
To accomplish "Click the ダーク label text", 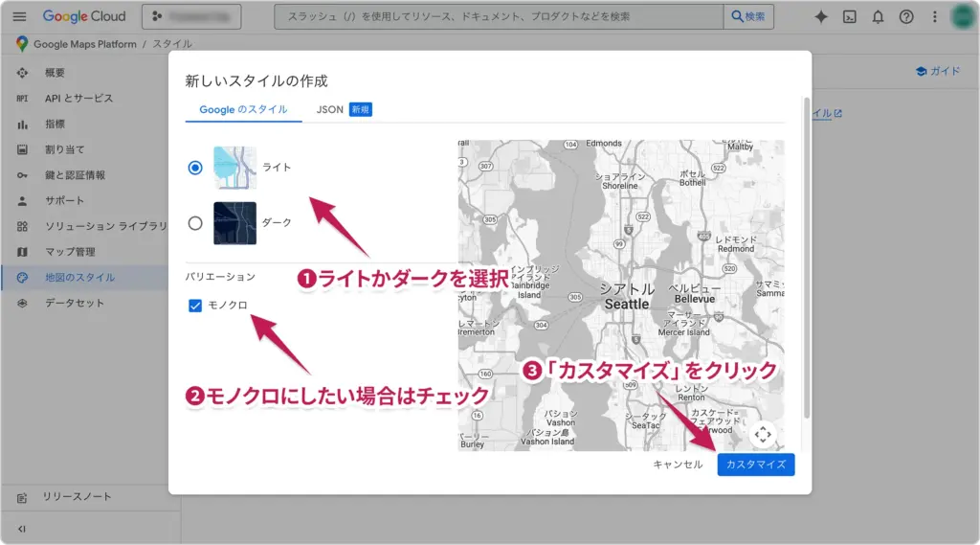I will pos(277,223).
